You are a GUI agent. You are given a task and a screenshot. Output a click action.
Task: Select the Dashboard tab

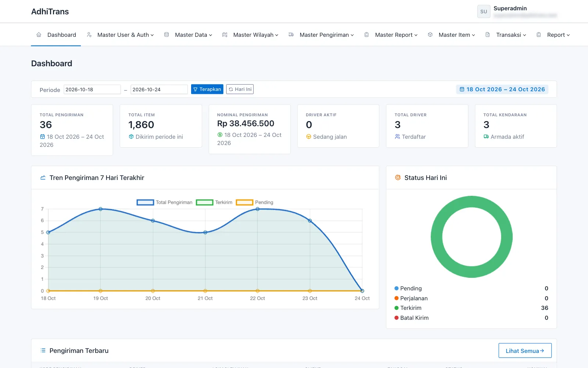(x=56, y=35)
